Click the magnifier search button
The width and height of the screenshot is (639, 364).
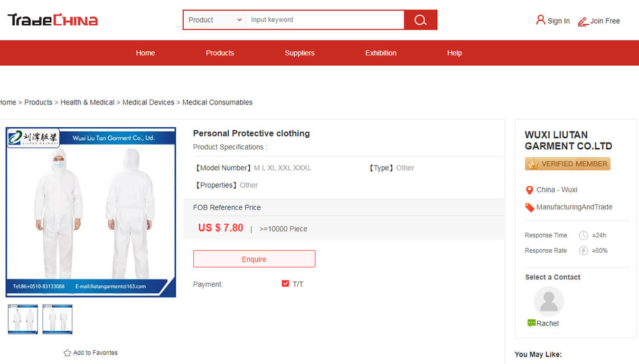click(420, 20)
